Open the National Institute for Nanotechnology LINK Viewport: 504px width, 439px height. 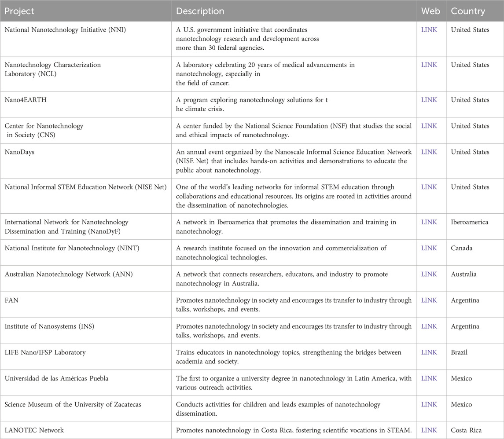click(429, 248)
